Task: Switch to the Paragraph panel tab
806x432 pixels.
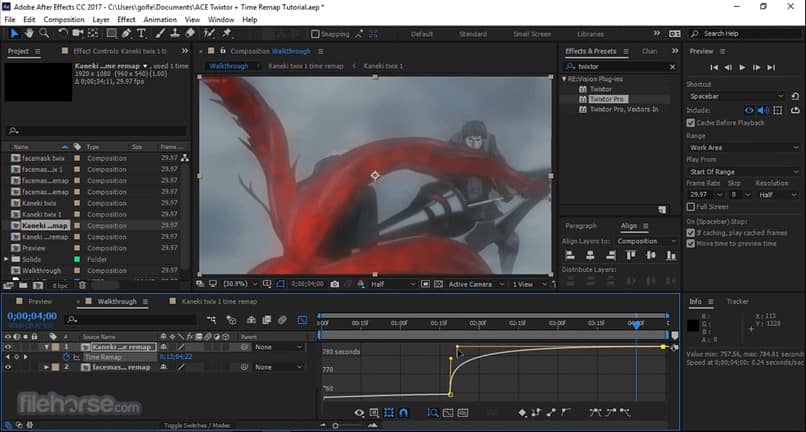Action: click(x=581, y=226)
